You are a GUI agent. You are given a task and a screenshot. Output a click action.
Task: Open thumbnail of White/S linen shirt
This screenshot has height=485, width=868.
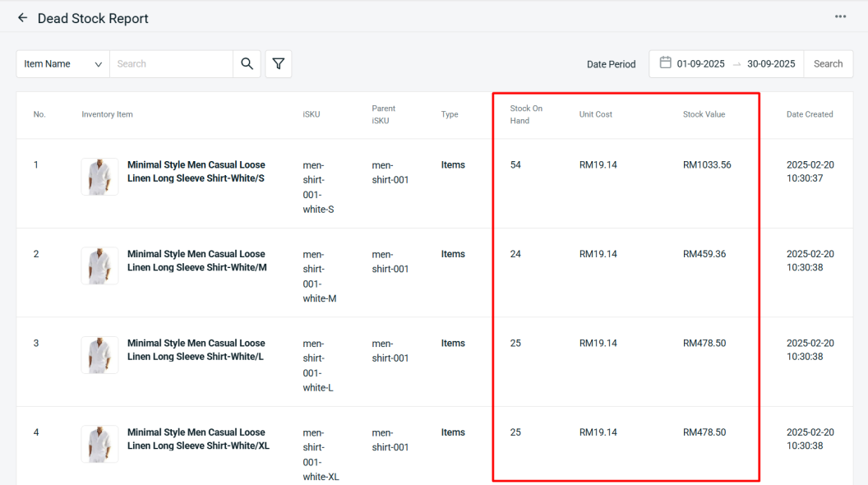(99, 177)
